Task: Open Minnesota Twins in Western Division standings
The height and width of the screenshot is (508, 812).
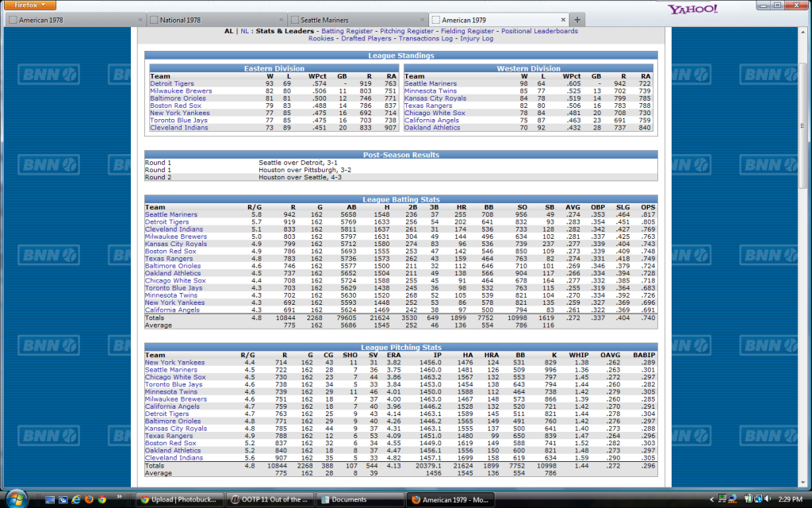Action: (431, 90)
